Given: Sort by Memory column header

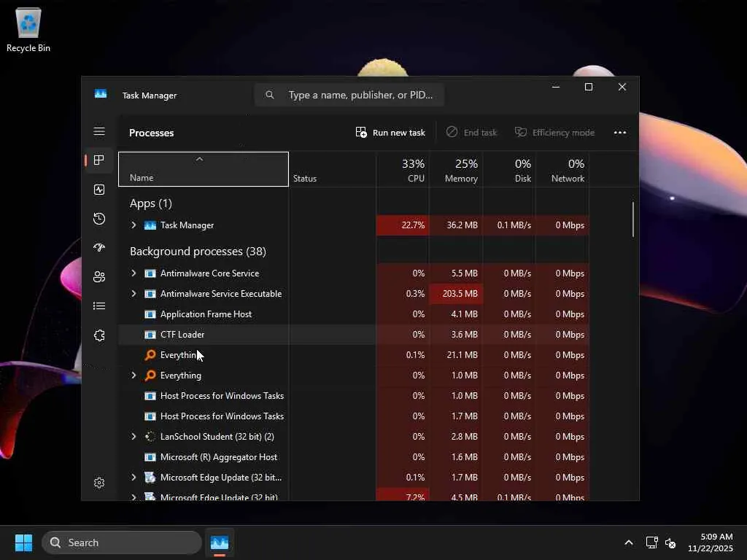Looking at the screenshot, I should pos(457,169).
